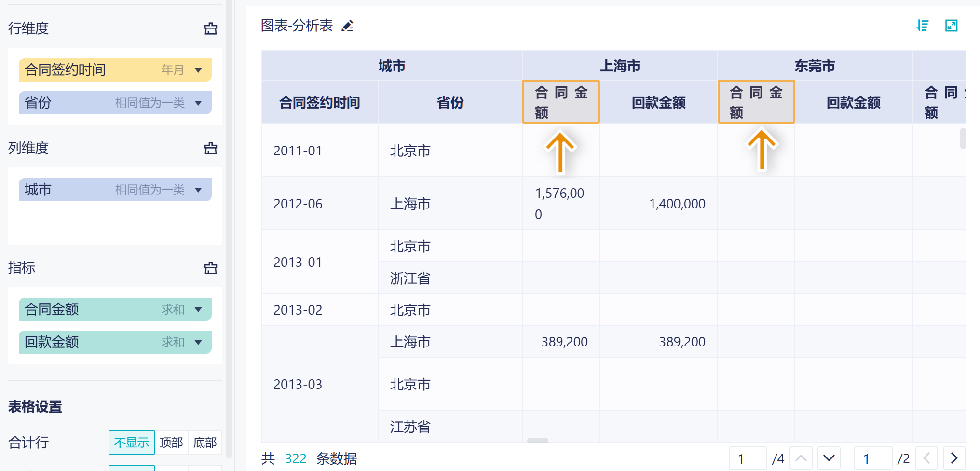Screen dimensions: 980x471
Task: Open the 省份 grouping dropdown
Action: pos(198,103)
